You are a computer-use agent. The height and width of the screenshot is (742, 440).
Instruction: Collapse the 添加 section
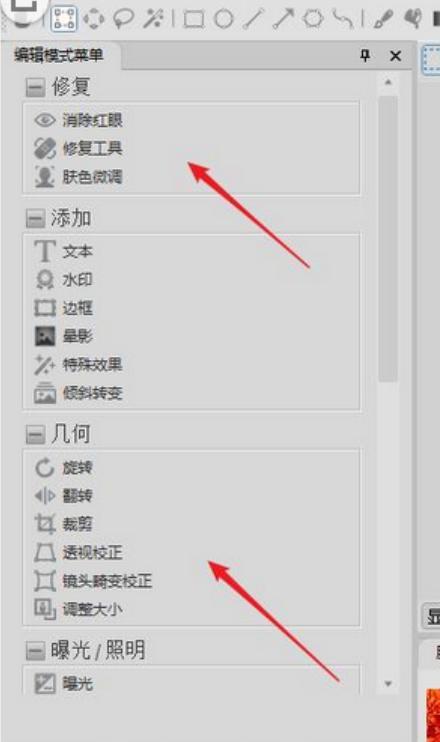[35, 219]
